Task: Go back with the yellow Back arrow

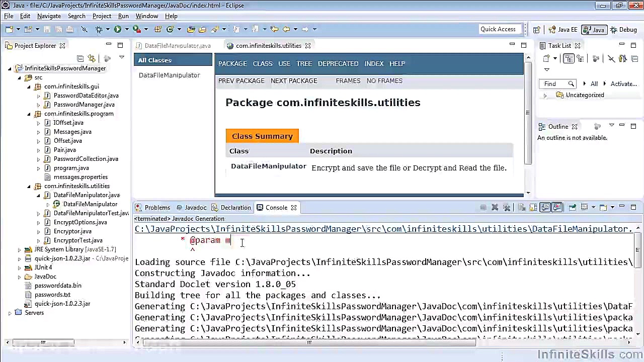Action: 286,29
